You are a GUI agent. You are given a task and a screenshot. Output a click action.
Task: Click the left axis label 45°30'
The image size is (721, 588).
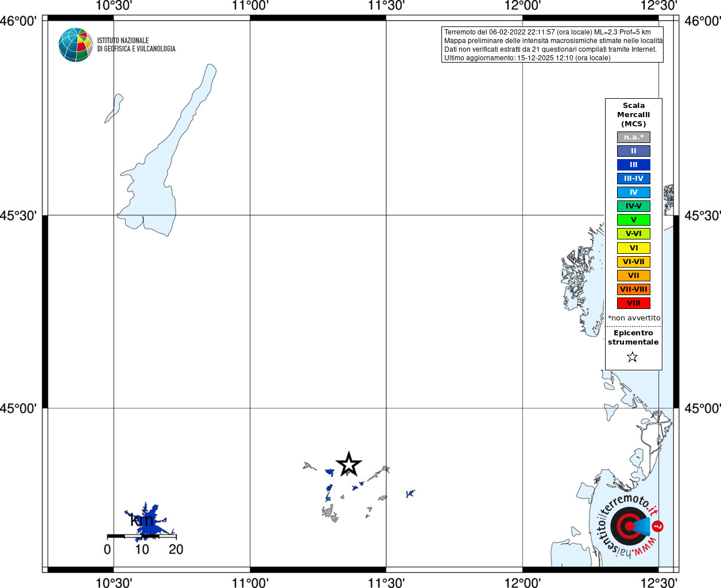[18, 216]
